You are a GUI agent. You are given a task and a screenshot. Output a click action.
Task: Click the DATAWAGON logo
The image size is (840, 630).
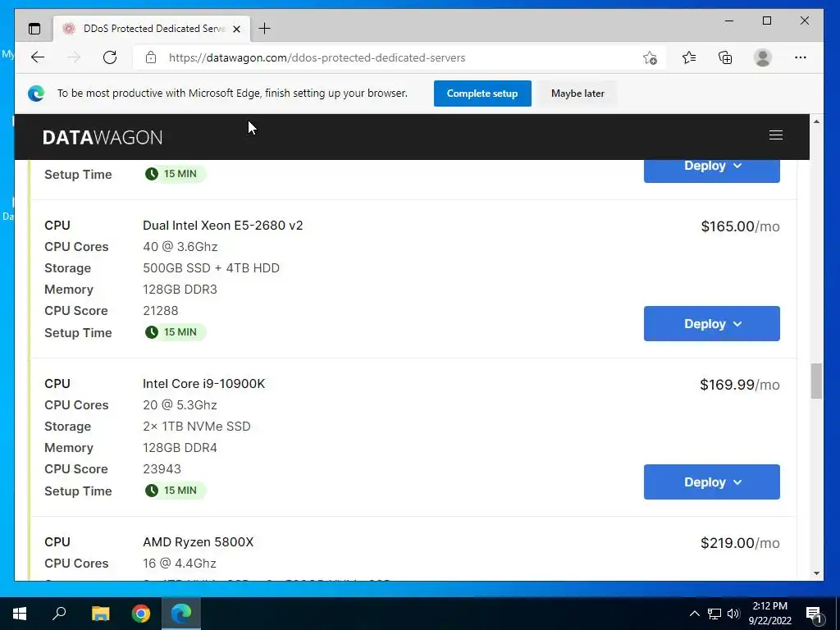(103, 137)
